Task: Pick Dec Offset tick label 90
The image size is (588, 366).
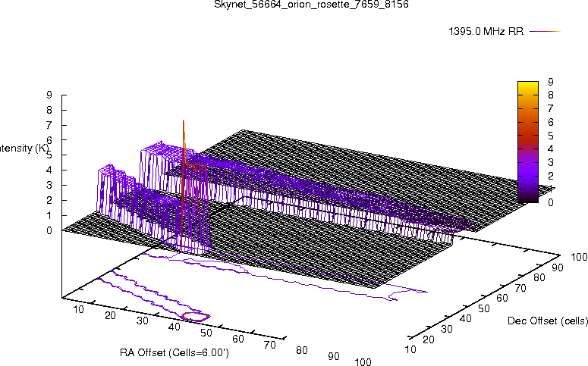Action: tap(557, 267)
